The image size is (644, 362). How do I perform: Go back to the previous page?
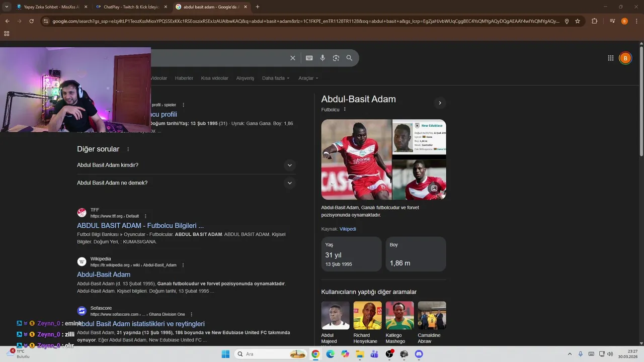pyautogui.click(x=7, y=21)
